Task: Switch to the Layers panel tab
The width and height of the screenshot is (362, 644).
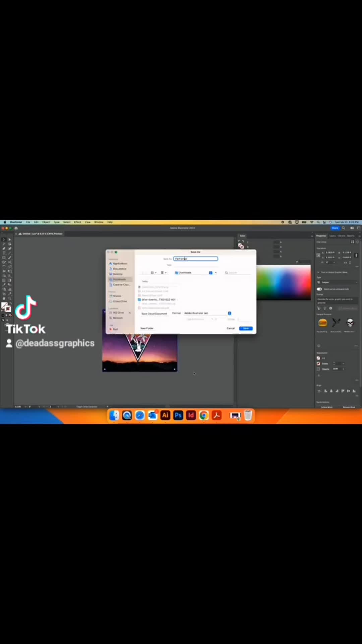Action: 333,236
